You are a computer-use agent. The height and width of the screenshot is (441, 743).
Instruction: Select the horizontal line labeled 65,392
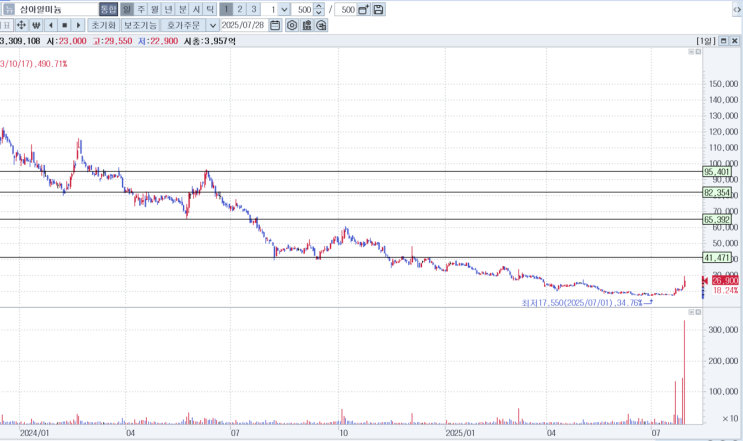coord(351,219)
